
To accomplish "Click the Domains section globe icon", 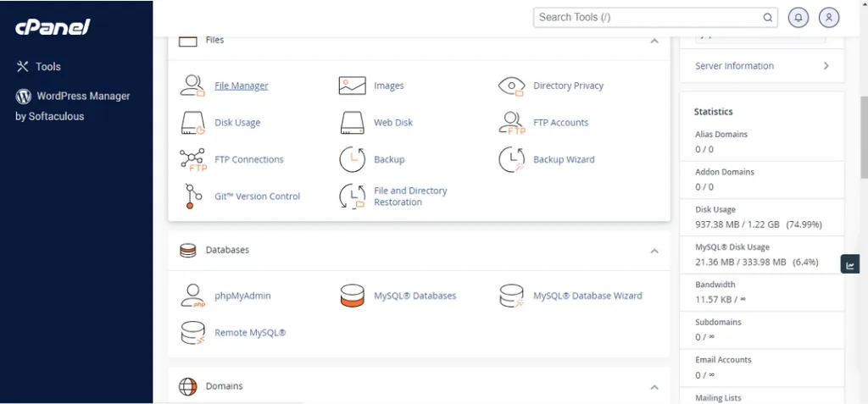I will pyautogui.click(x=187, y=386).
